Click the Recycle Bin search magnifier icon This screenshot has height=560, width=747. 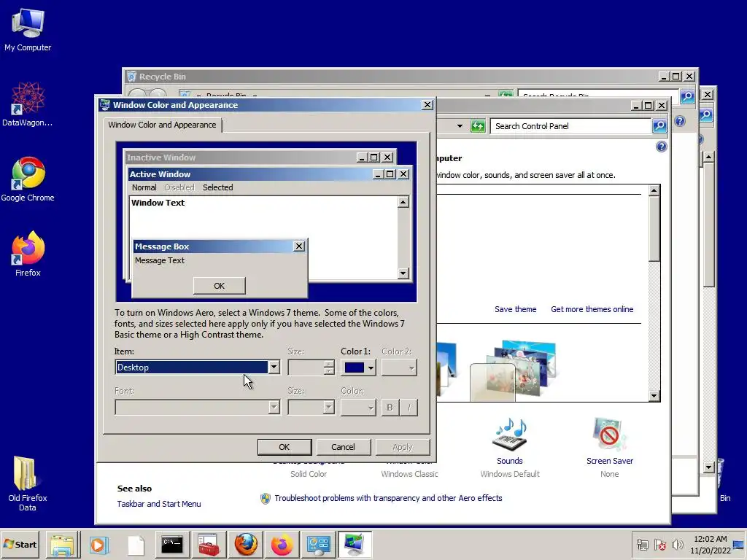[687, 97]
